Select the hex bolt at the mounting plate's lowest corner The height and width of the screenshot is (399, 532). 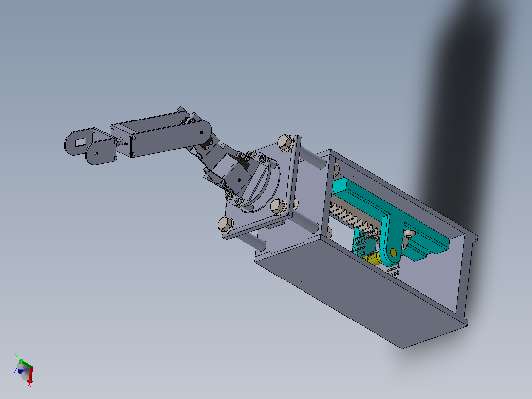click(x=225, y=225)
